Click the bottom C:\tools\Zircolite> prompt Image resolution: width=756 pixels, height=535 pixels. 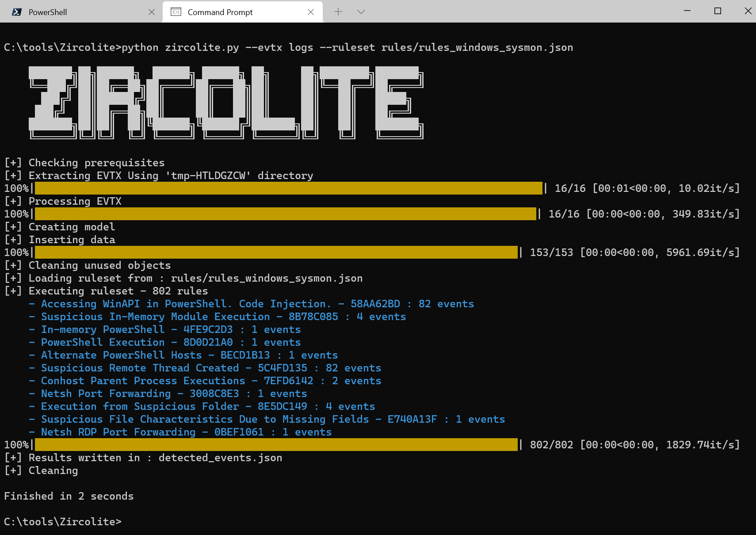[62, 522]
